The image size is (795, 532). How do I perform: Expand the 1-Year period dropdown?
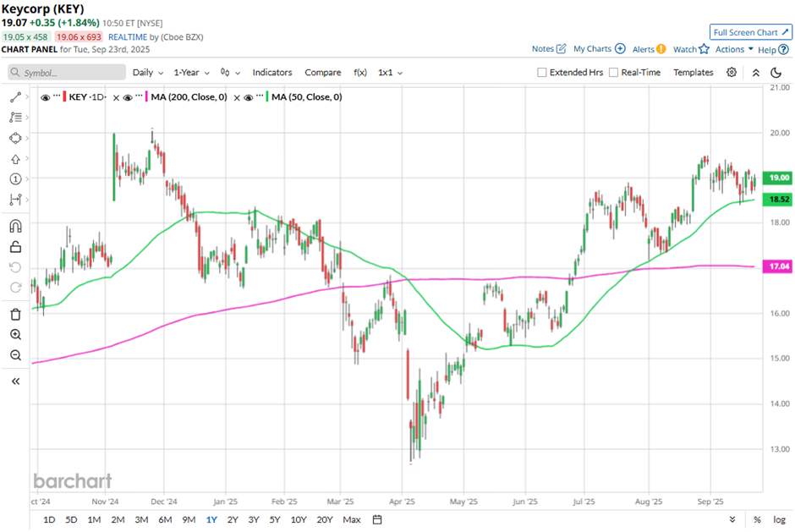(192, 73)
